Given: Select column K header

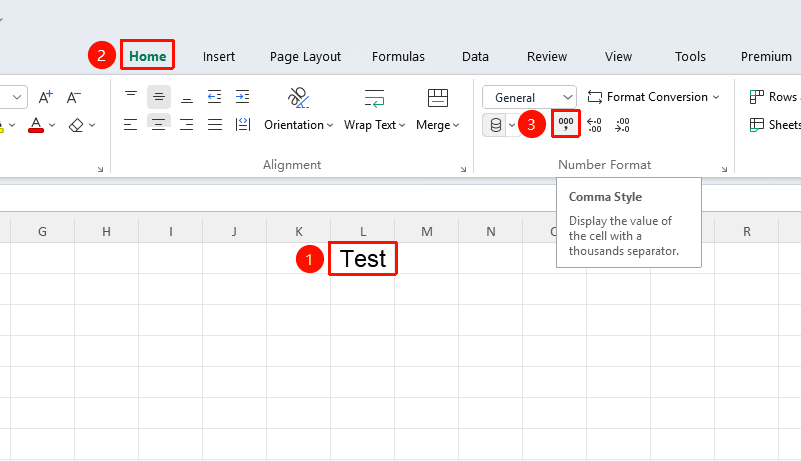Looking at the screenshot, I should pos(299,232).
